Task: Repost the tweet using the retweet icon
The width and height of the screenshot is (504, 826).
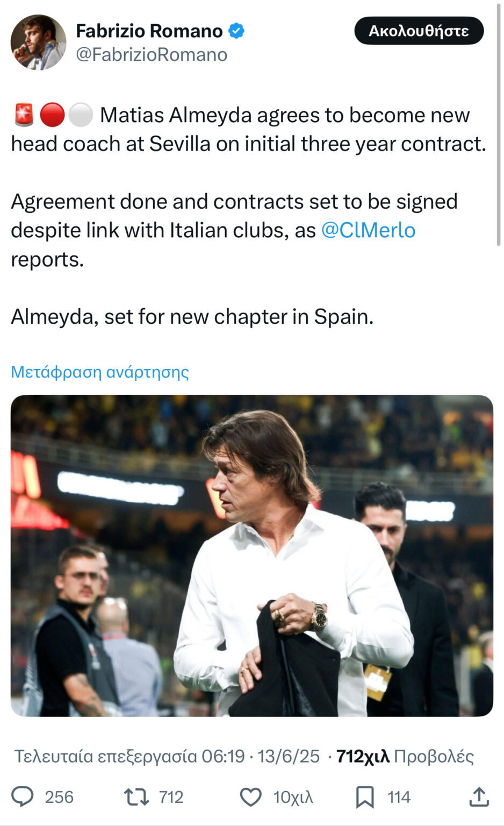Action: pyautogui.click(x=136, y=796)
